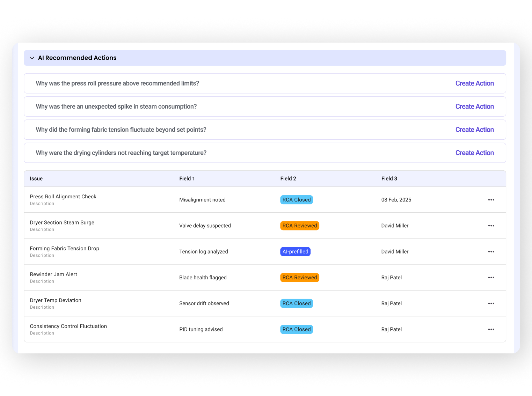The height and width of the screenshot is (396, 532).
Task: Click the Field 3 column header
Action: click(x=389, y=179)
